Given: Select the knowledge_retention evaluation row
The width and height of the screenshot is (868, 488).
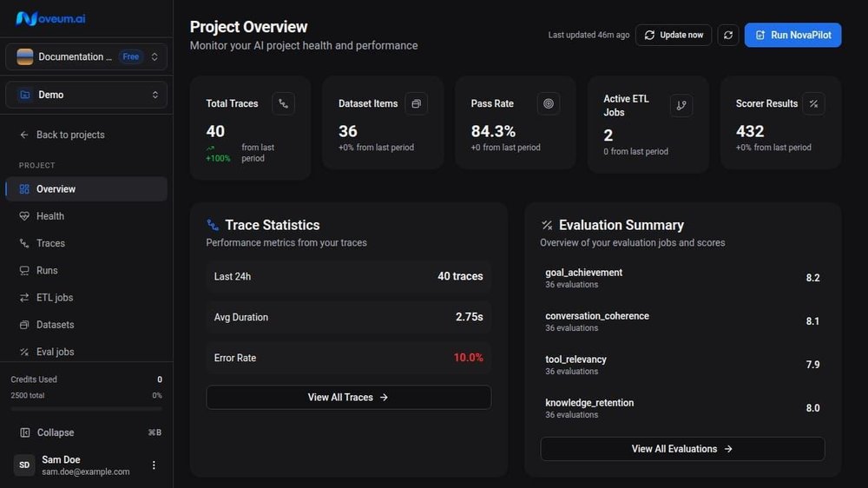Looking at the screenshot, I should (682, 408).
